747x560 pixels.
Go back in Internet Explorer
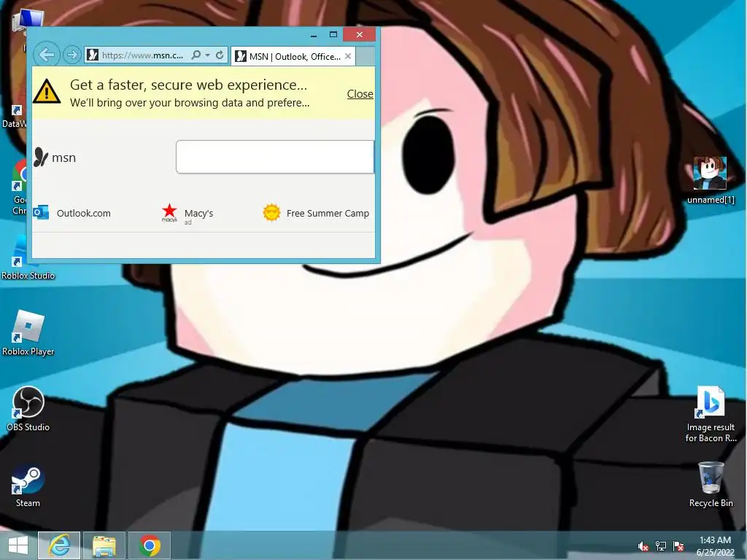46,55
